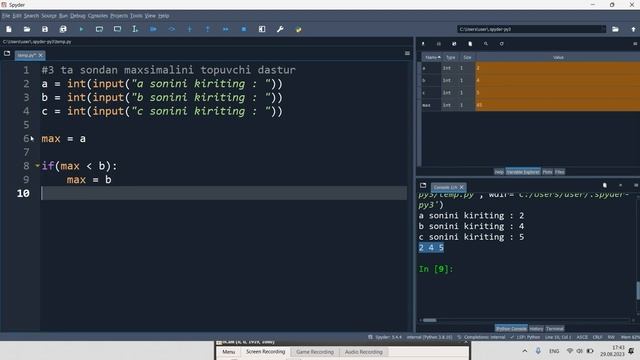
Task: Collapse the if block fold arrow
Action: (37, 166)
